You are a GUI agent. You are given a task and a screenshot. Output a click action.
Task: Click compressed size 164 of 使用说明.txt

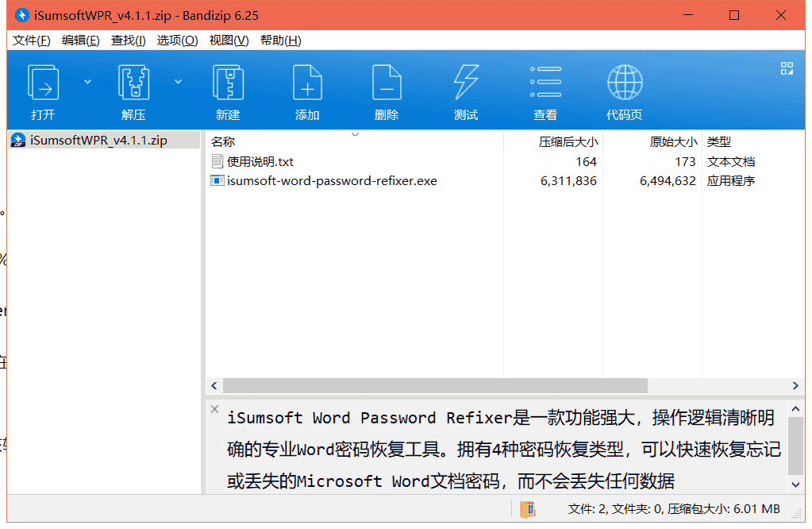587,162
